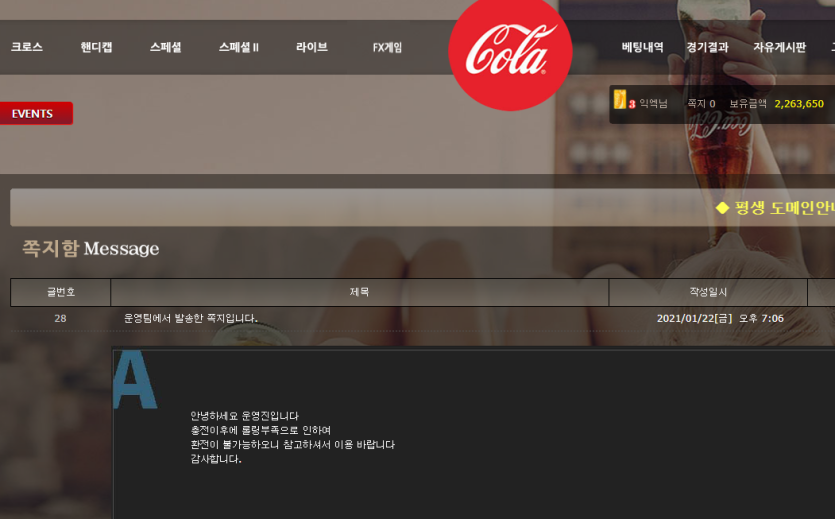This screenshot has width=835, height=519.
Task: Click the gold level badge icon
Action: [x=619, y=100]
